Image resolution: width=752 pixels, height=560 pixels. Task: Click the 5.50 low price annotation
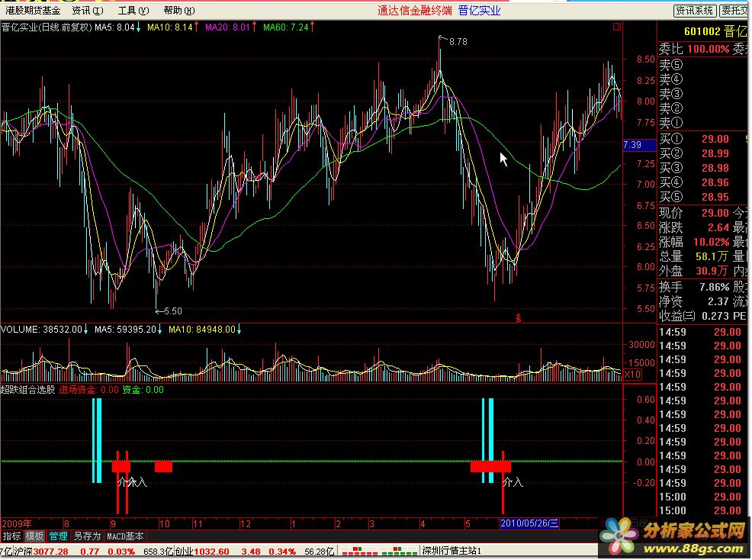[172, 311]
